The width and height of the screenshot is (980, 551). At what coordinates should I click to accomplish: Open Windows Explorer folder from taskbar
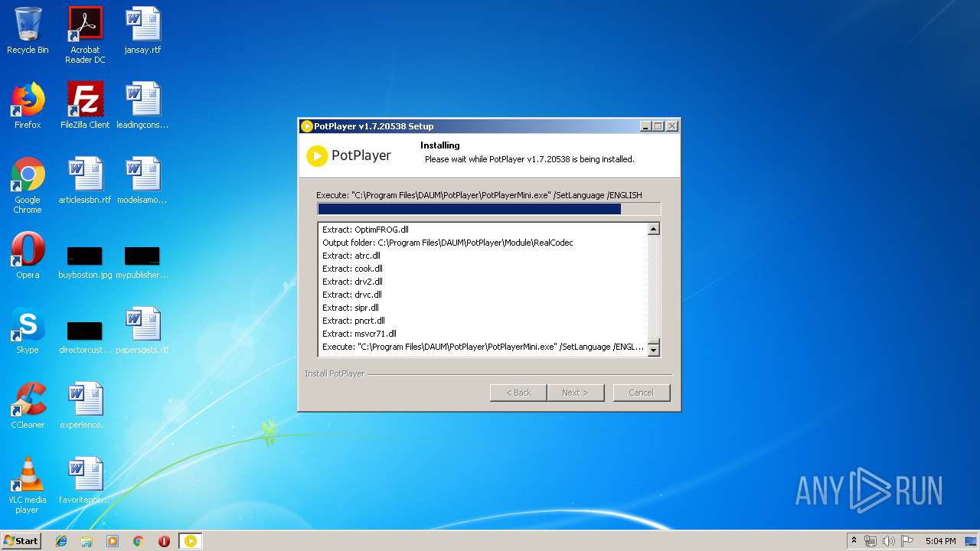point(87,541)
